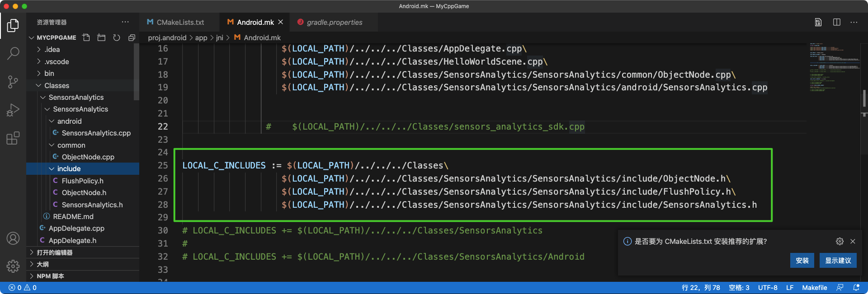This screenshot has height=294, width=868.
Task: Click the New Folder icon in explorer
Action: tap(101, 37)
